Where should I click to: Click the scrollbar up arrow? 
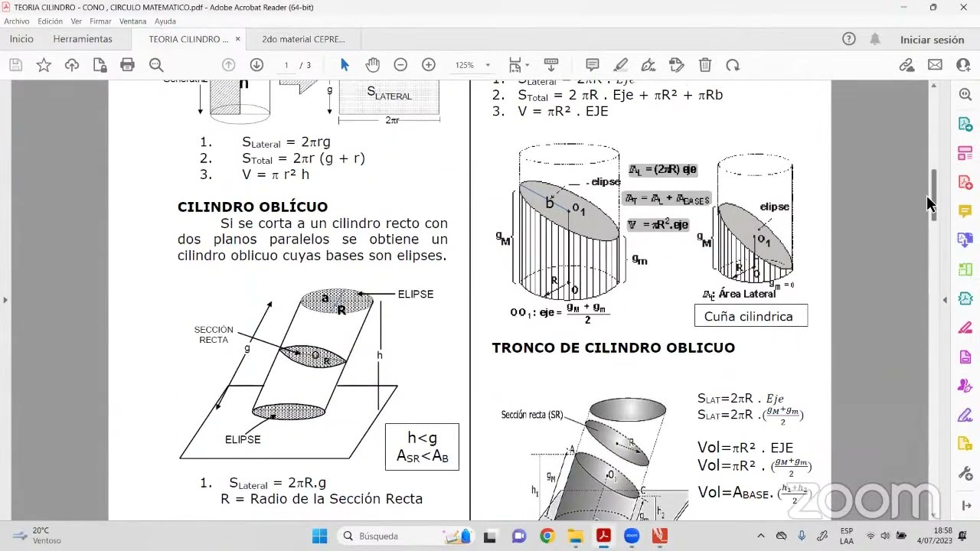(933, 86)
